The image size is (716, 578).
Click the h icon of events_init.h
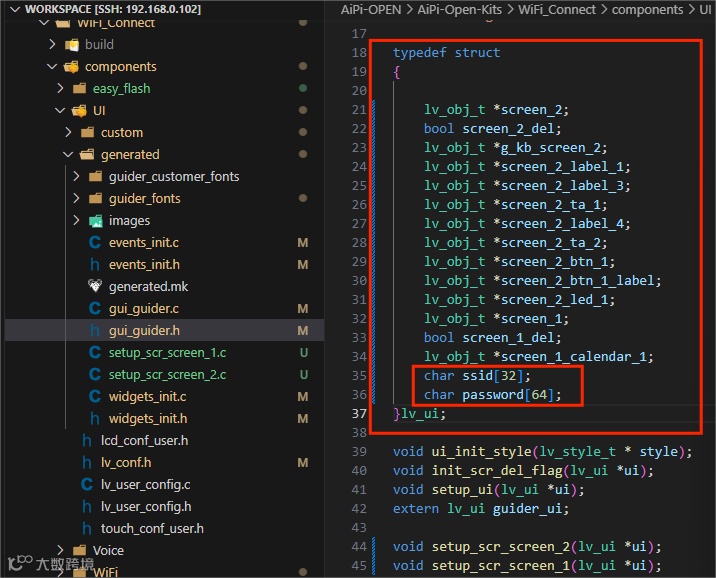pyautogui.click(x=95, y=264)
